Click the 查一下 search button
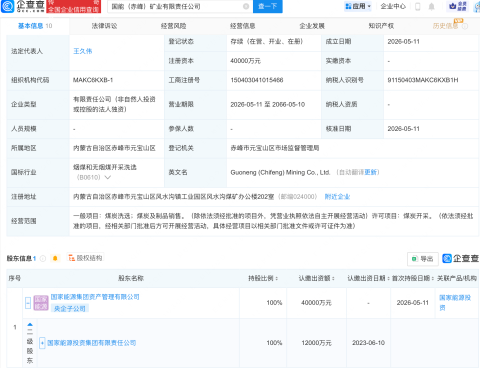Viewport: 480px width, 368px height. pos(268,6)
